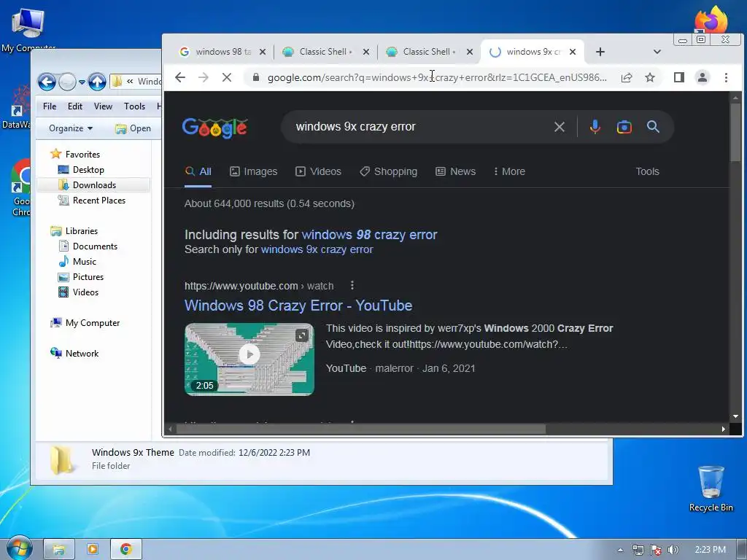Go up one folder level in Explorer
747x560 pixels.
[97, 82]
